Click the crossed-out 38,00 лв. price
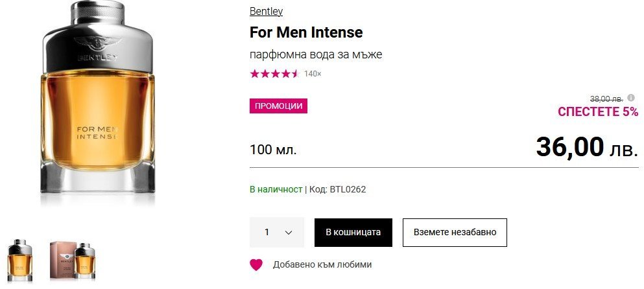Viewport: 644px width, 289px height. coord(606,98)
